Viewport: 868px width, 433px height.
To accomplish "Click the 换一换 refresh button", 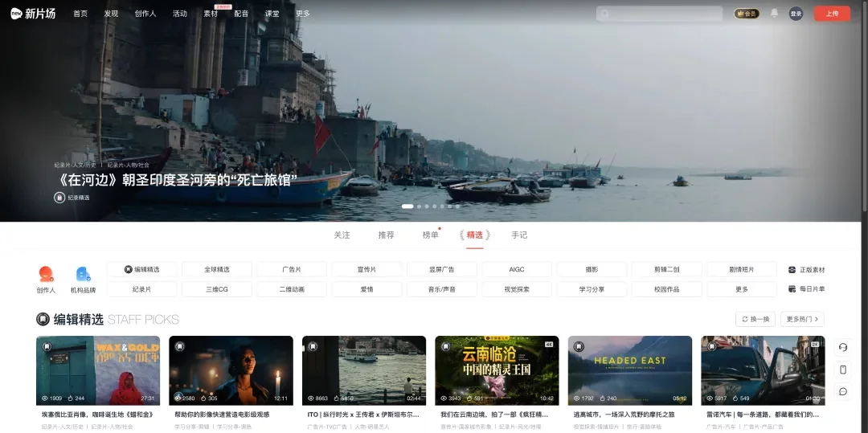I will [x=755, y=319].
